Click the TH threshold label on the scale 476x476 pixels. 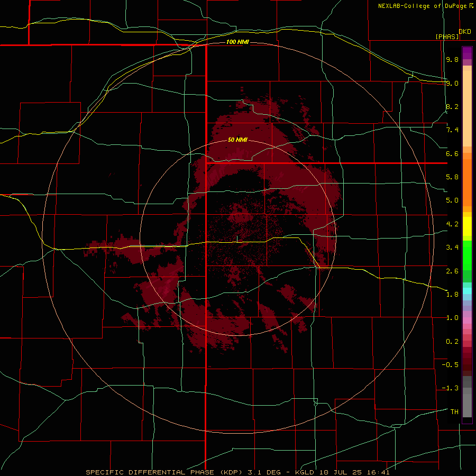pyautogui.click(x=454, y=412)
